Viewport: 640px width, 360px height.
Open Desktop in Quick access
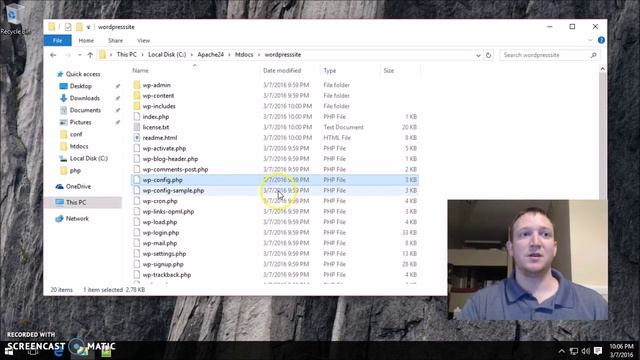coord(80,86)
